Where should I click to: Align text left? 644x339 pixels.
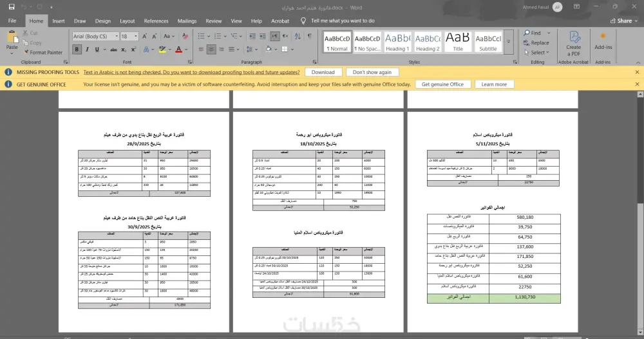point(201,50)
